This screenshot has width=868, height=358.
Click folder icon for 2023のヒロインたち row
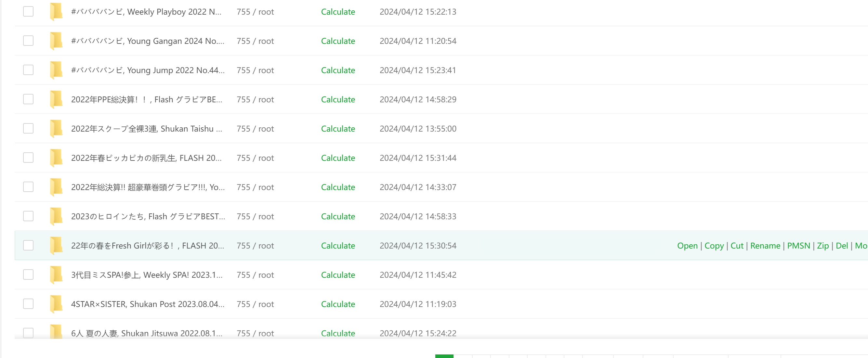coord(56,216)
